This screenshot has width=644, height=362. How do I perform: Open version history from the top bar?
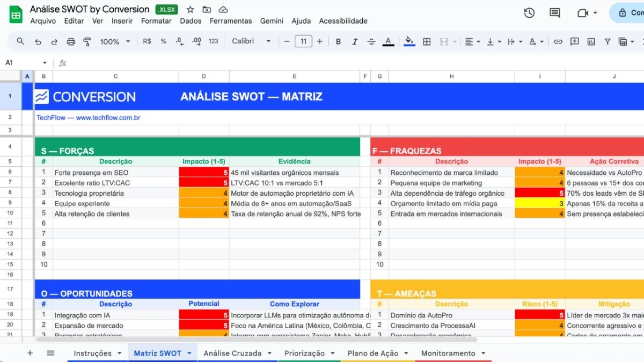click(x=529, y=13)
